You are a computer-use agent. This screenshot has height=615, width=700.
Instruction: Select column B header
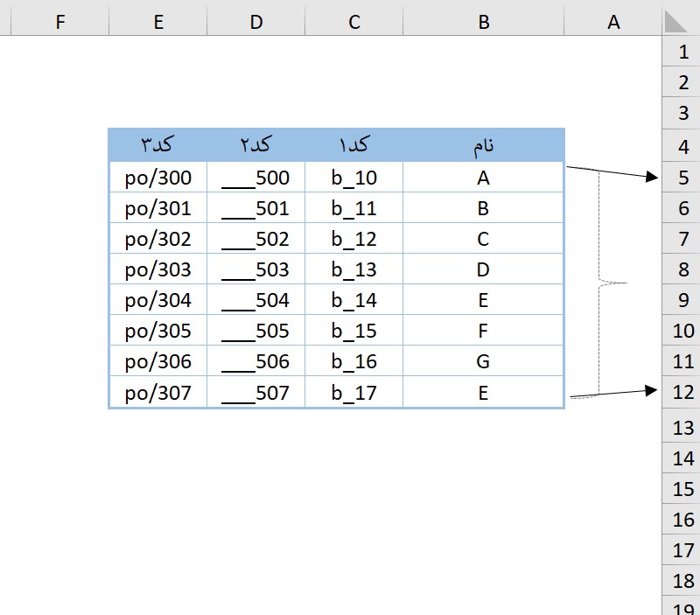coord(483,22)
